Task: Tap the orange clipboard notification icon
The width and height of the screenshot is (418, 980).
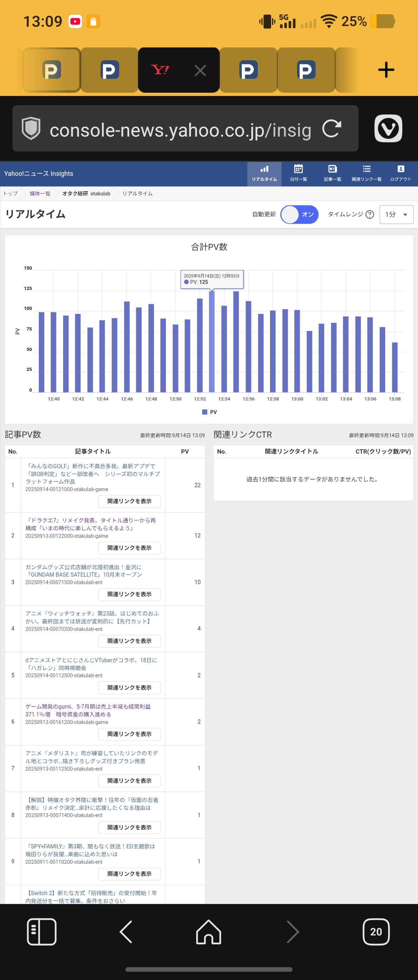Action: (93, 21)
